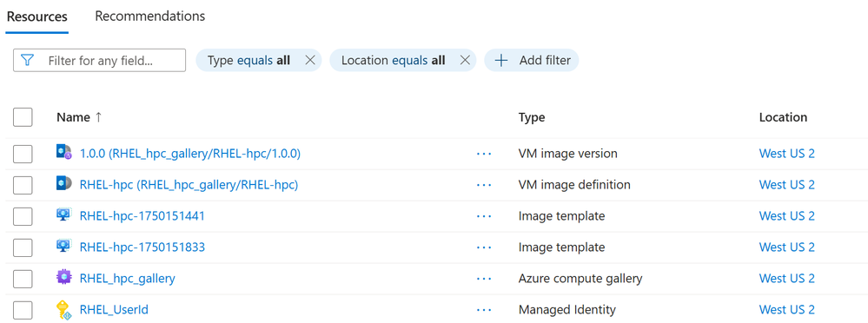
Task: Open the Type equals all filter pill
Action: tap(248, 60)
